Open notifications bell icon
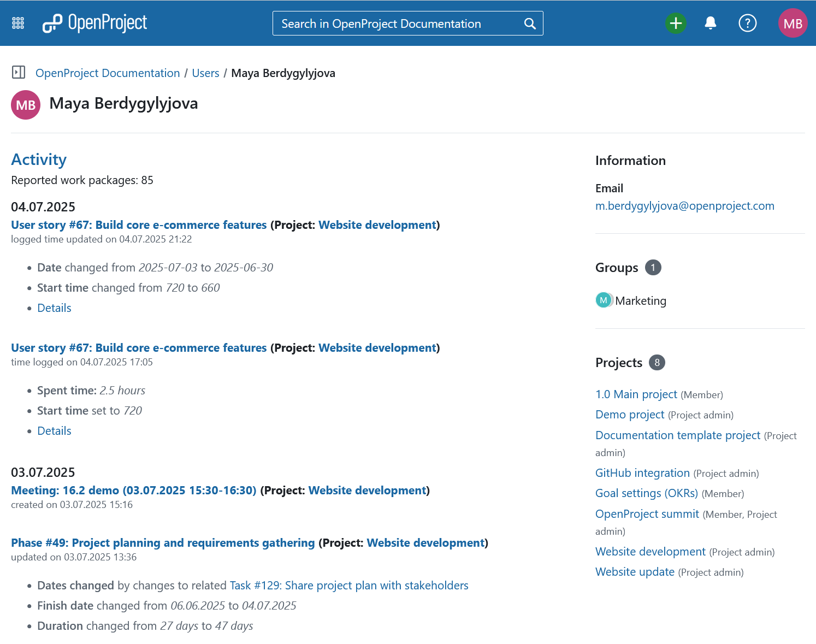Screen dimensions: 816x644 click(x=711, y=23)
